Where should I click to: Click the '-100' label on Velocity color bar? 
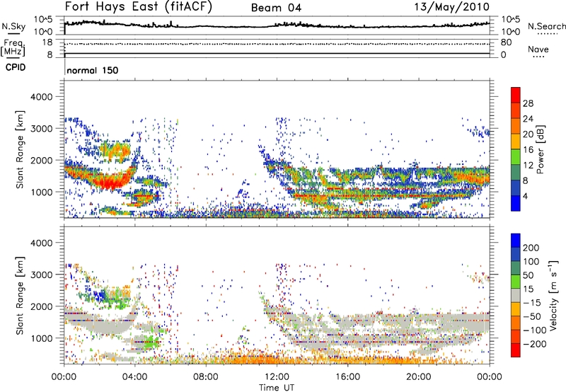click(534, 330)
